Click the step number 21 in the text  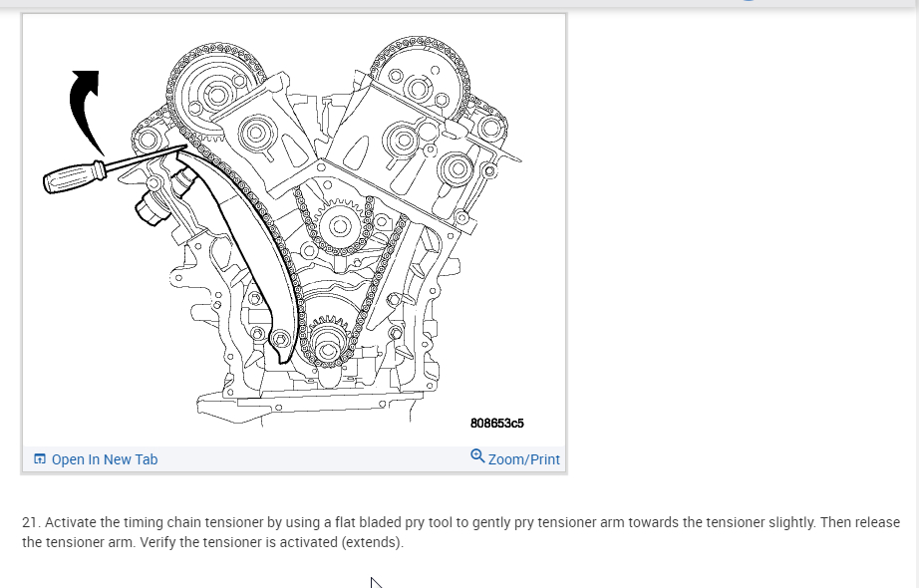[29, 522]
